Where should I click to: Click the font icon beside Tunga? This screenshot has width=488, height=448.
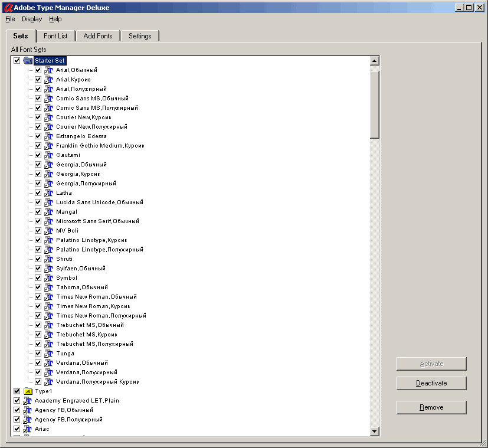pos(48,354)
